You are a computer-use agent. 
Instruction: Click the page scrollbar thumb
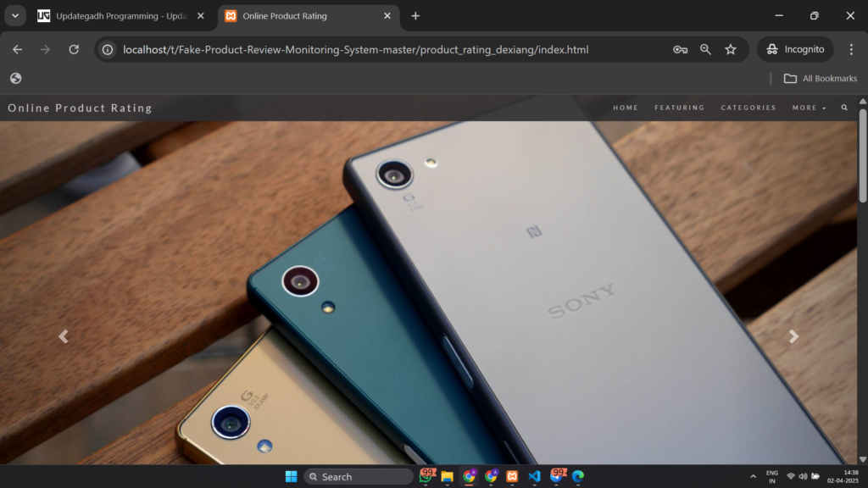862,155
